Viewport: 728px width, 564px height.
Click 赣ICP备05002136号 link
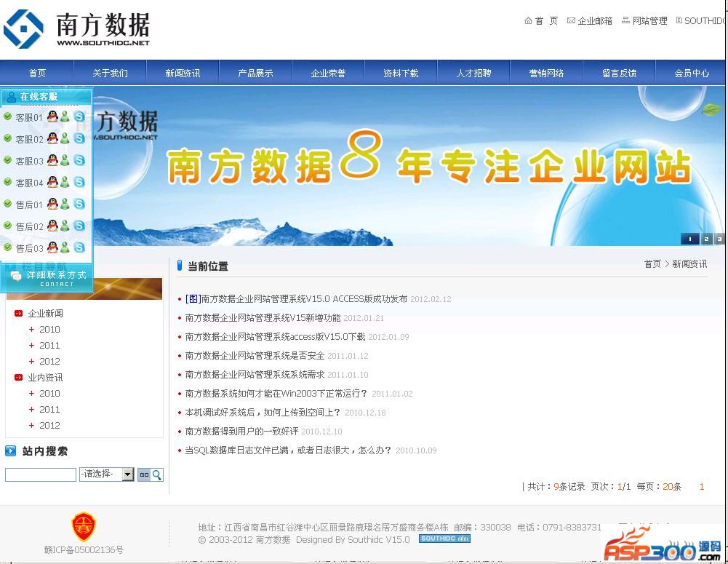pos(84,549)
